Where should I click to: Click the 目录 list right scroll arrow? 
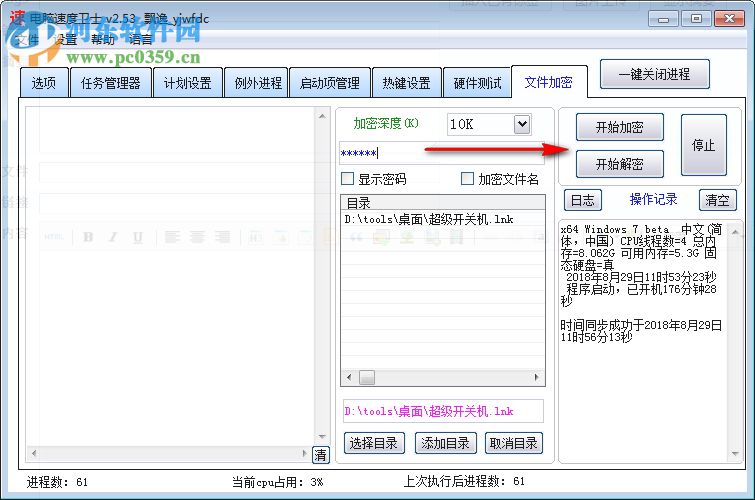[x=536, y=377]
